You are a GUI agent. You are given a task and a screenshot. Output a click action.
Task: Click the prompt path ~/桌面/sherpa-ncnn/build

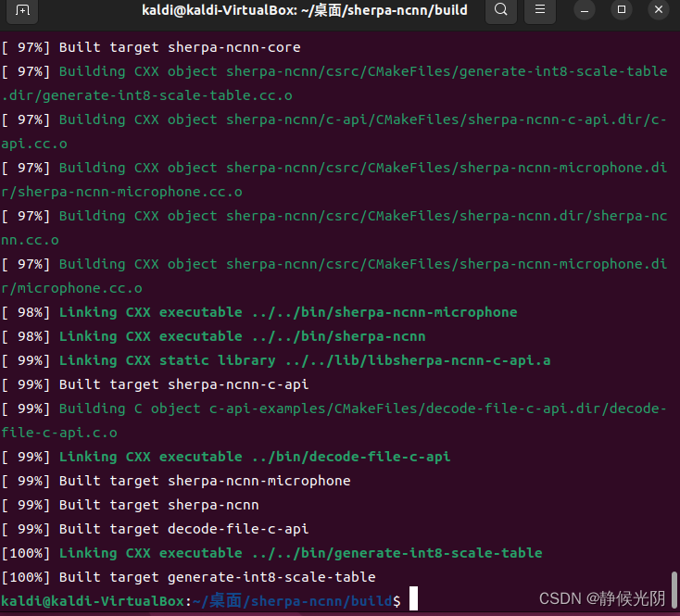[x=293, y=601]
